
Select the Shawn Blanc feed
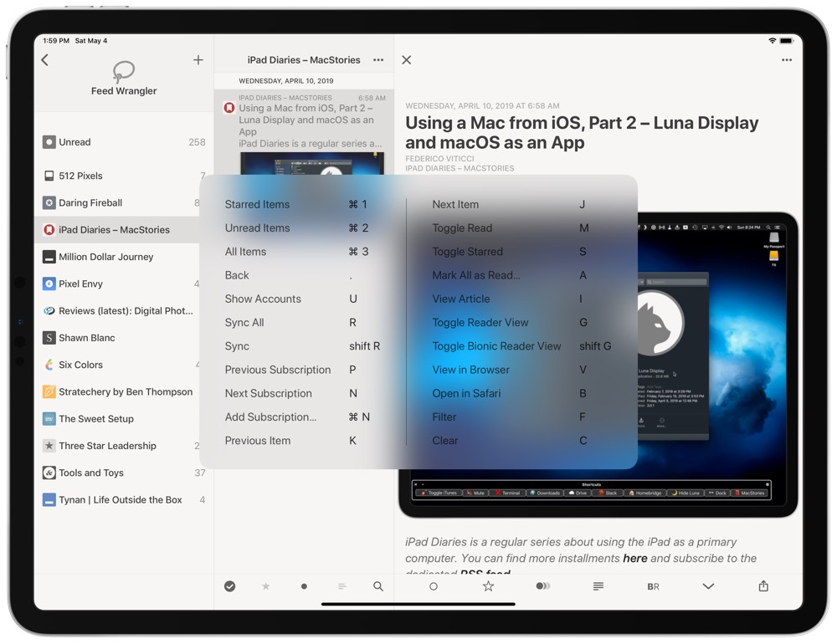(x=124, y=338)
